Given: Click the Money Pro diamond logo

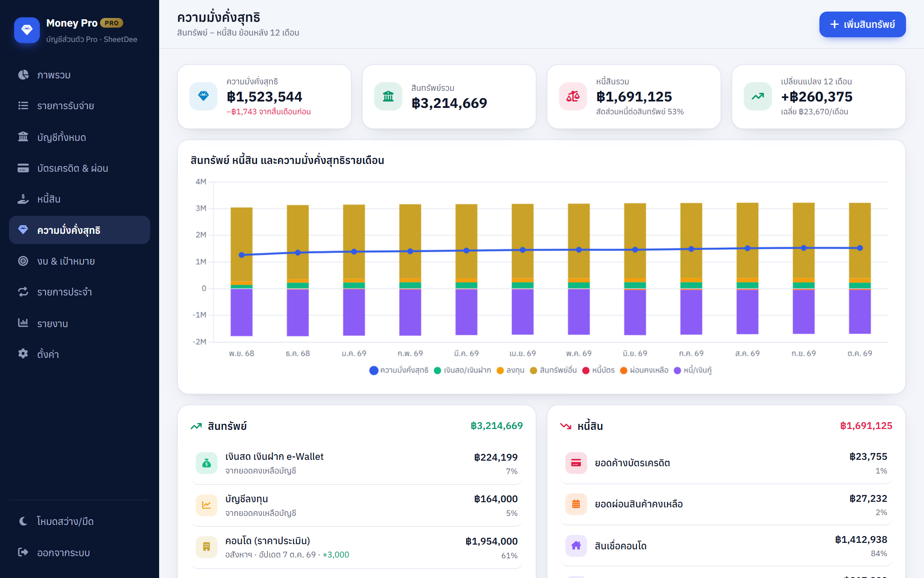Looking at the screenshot, I should (x=27, y=30).
